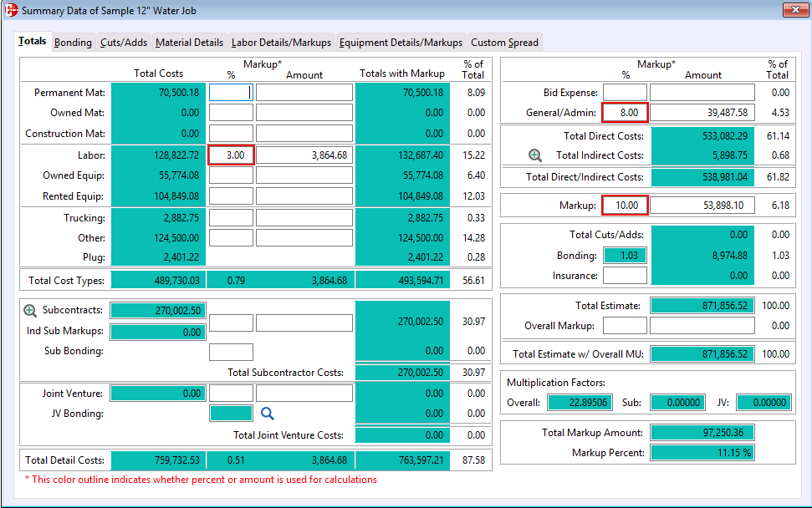Click the Permanent Mat markup percent field
812x508 pixels.
[230, 93]
